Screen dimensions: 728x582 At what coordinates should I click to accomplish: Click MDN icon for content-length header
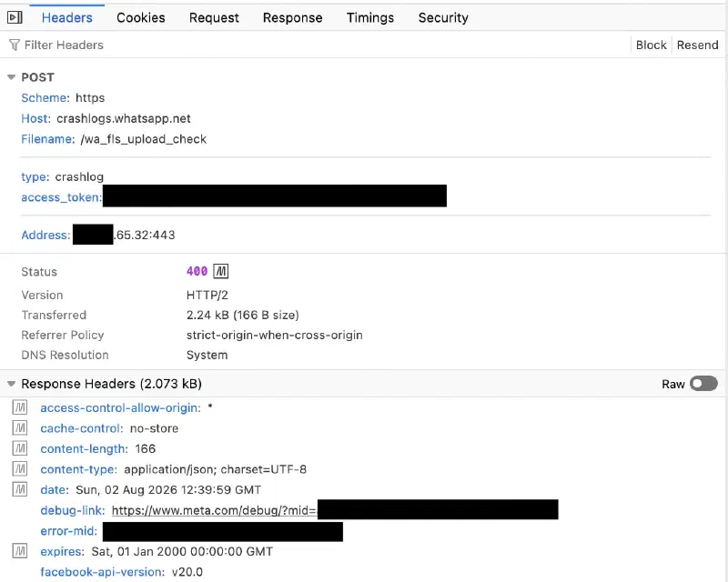19,448
